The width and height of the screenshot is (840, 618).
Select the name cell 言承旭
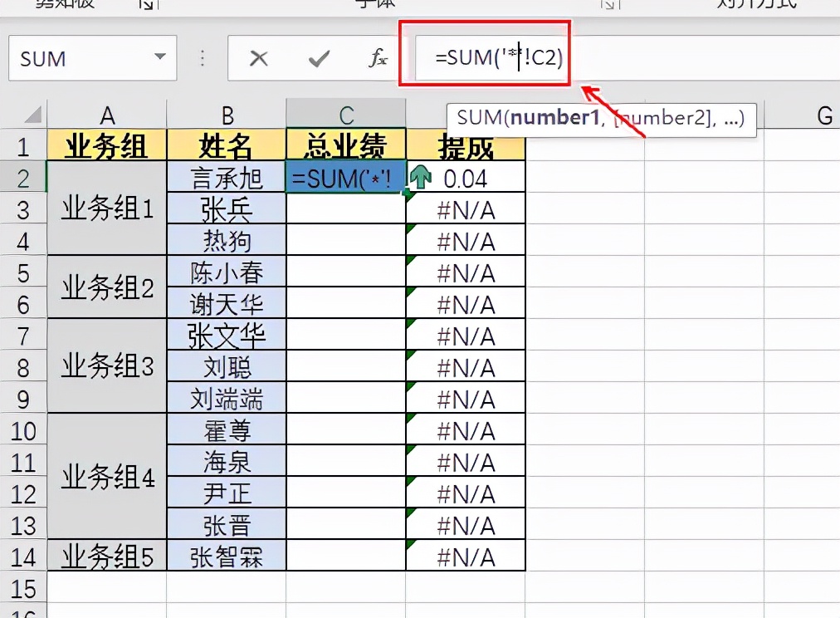point(227,177)
